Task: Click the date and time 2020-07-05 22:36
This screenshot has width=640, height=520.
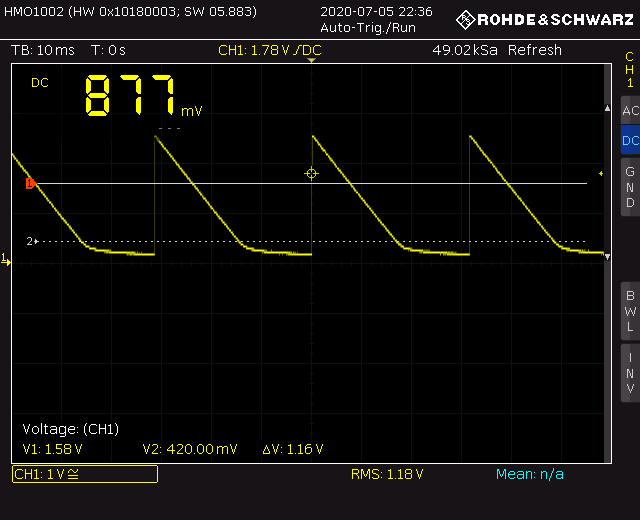Action: click(376, 11)
